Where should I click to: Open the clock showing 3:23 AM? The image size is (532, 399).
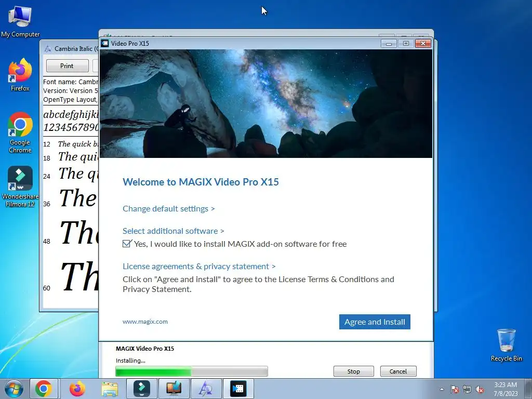pos(506,389)
